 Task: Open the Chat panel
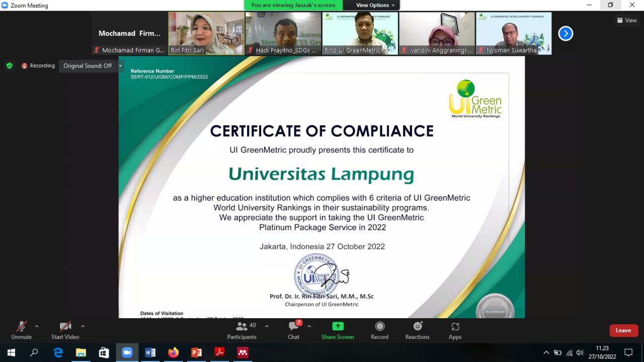pos(293,330)
